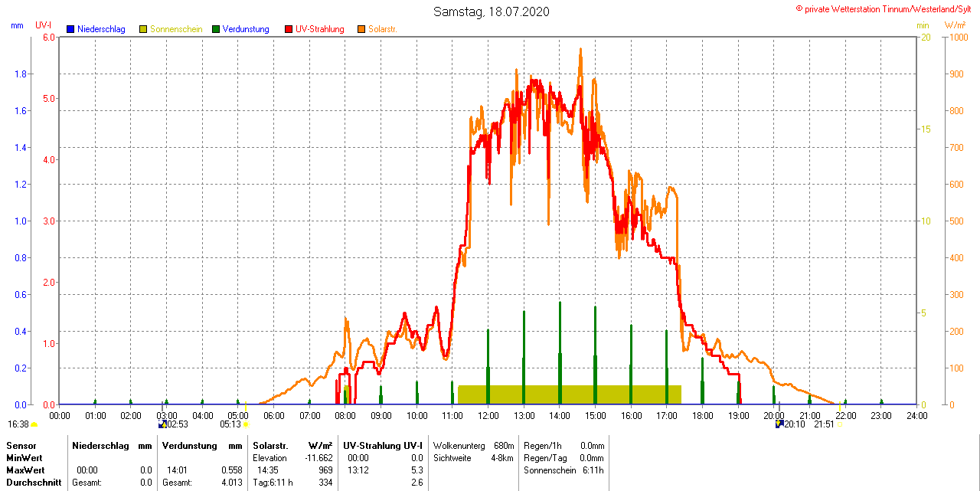980x491 pixels.
Task: Click the UV maximum value 5.3
Action: click(x=417, y=470)
